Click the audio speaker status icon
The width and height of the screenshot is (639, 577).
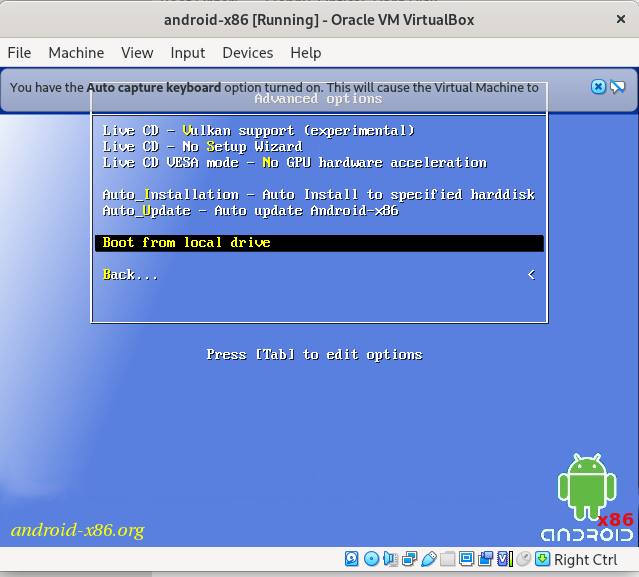pos(390,559)
